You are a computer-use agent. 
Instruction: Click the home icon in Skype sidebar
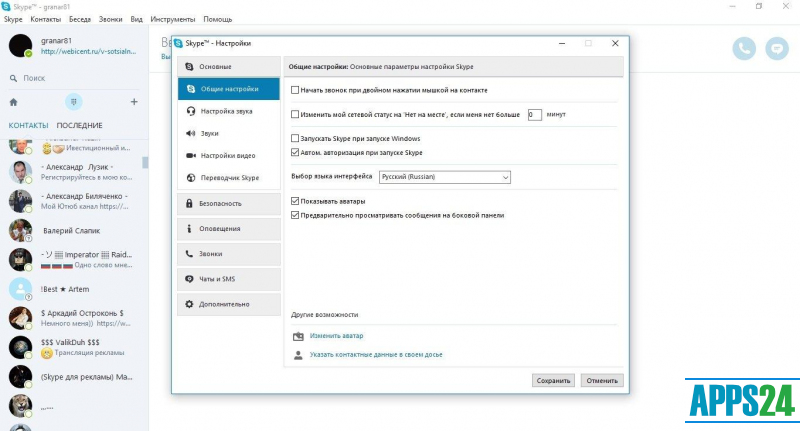point(13,102)
